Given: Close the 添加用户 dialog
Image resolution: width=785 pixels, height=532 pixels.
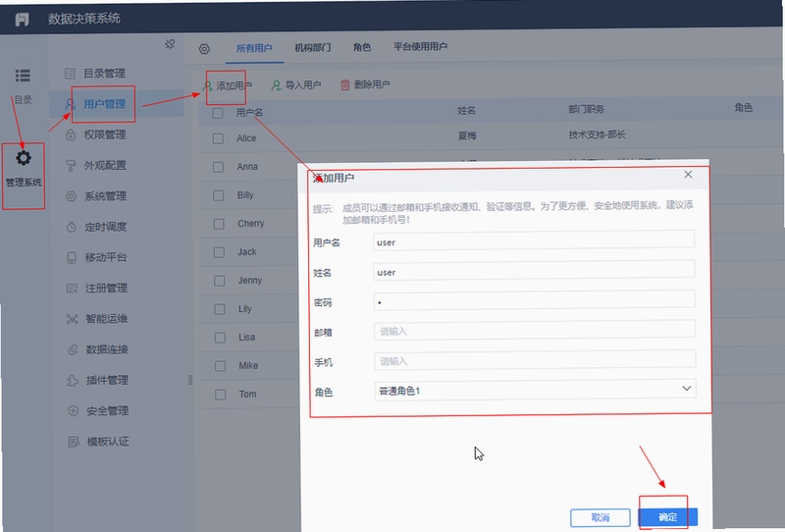Looking at the screenshot, I should click(x=689, y=174).
